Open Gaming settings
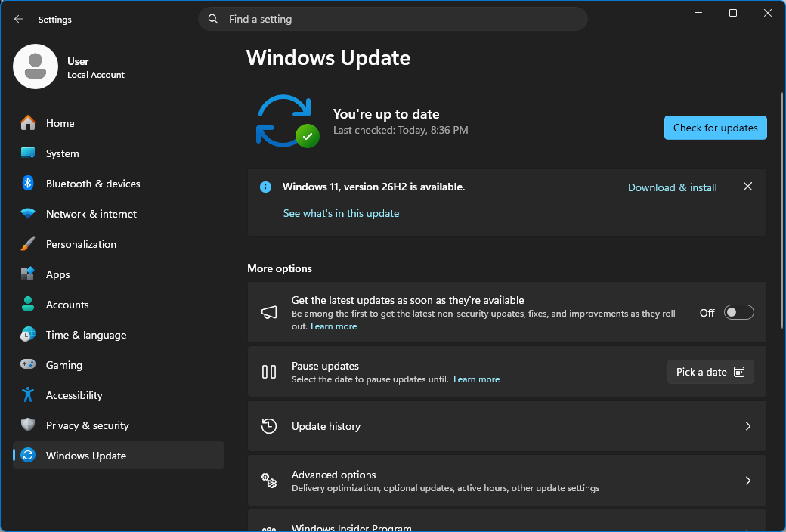The width and height of the screenshot is (786, 532). pyautogui.click(x=119, y=364)
